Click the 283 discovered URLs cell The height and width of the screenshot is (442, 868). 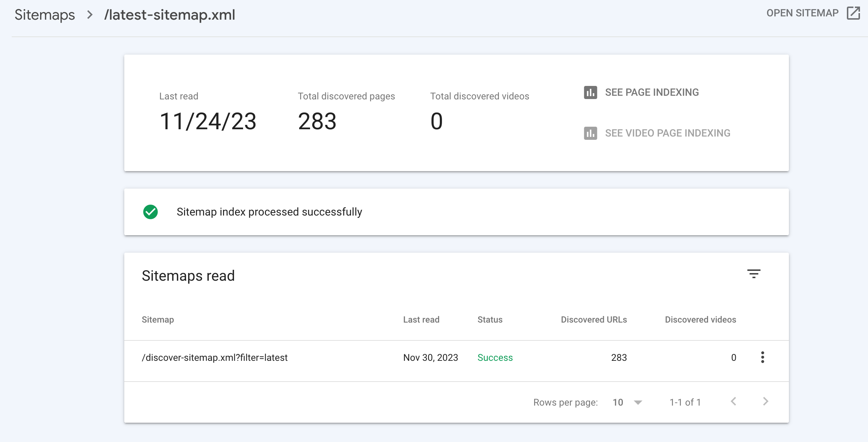pyautogui.click(x=619, y=358)
